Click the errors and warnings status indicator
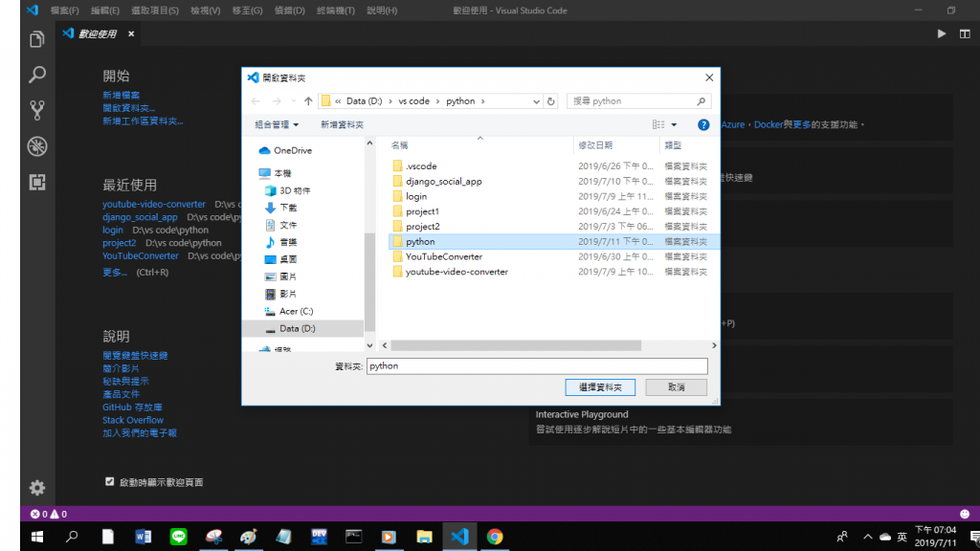The image size is (980, 551). 49,514
